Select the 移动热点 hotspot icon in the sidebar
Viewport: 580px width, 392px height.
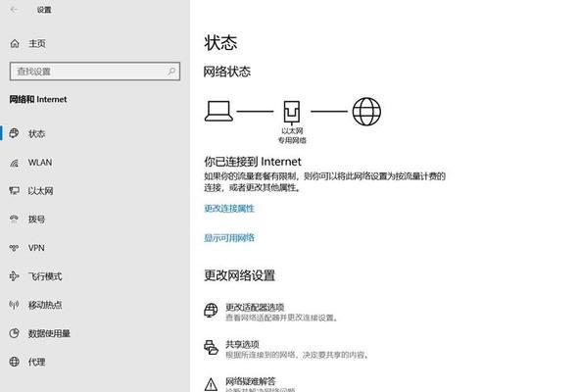click(x=14, y=305)
